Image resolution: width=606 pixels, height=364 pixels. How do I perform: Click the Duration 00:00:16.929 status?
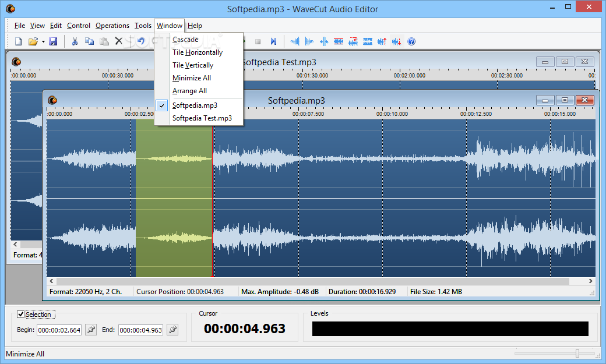point(362,292)
